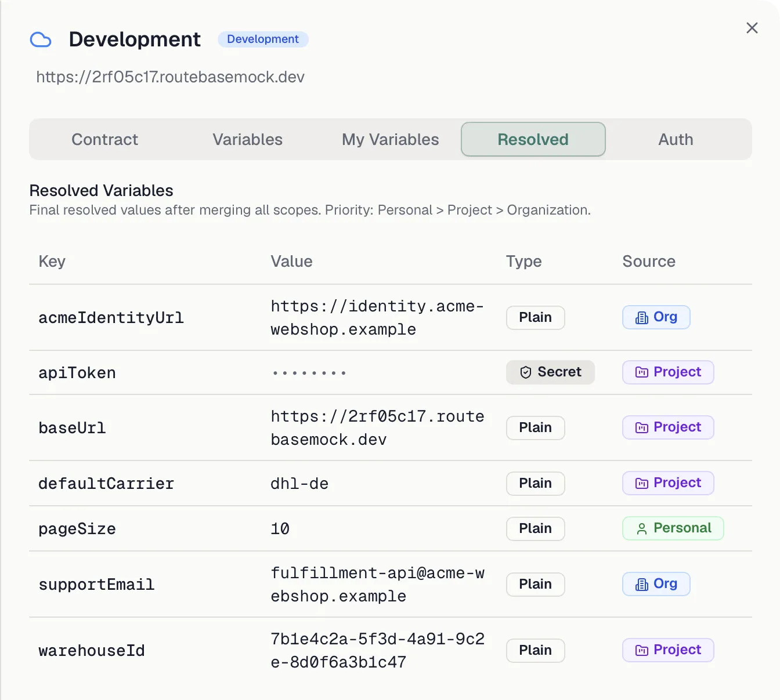Screen dimensions: 780x700
Task: Open the Auth tab
Action: (x=676, y=139)
